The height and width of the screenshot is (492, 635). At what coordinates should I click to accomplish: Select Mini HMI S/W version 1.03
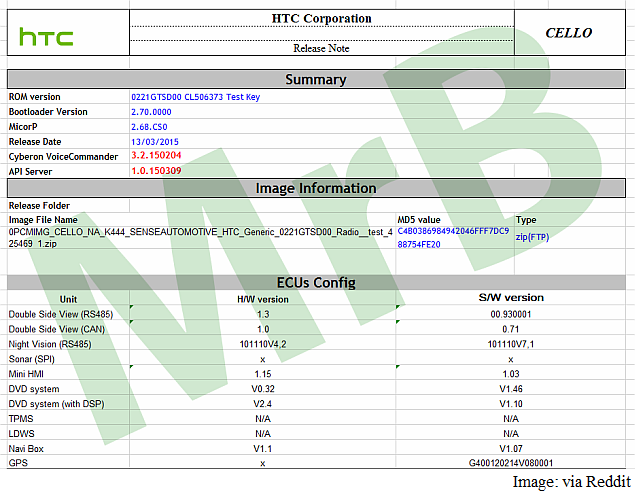(x=511, y=374)
